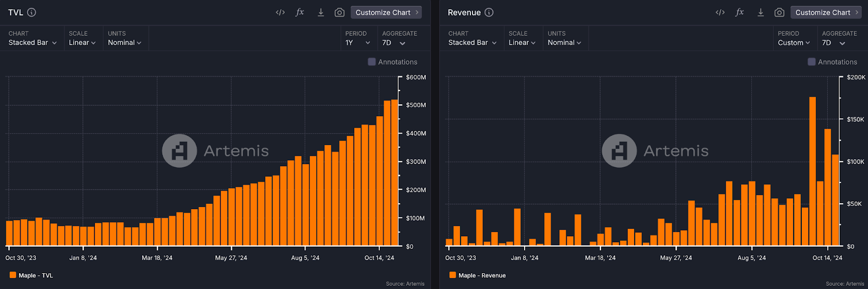Take snapshot of TVL chart

tap(340, 12)
